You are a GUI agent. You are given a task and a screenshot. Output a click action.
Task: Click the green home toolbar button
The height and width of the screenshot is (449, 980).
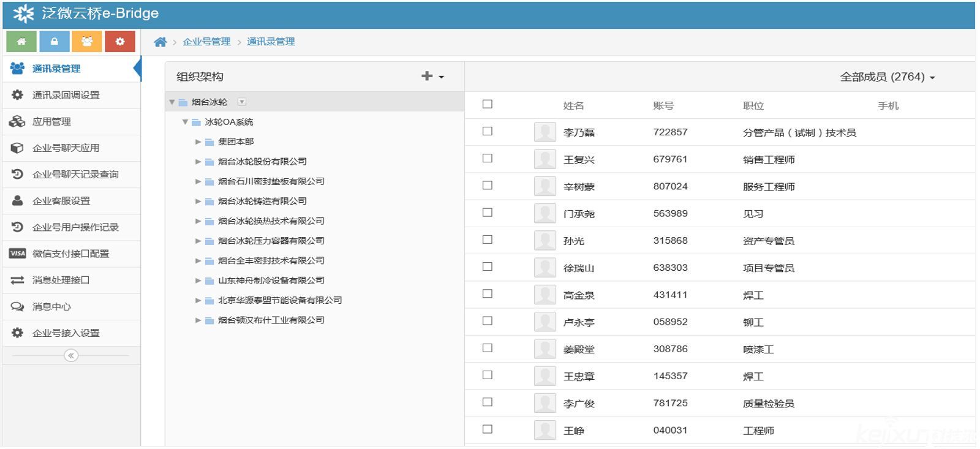[x=21, y=42]
